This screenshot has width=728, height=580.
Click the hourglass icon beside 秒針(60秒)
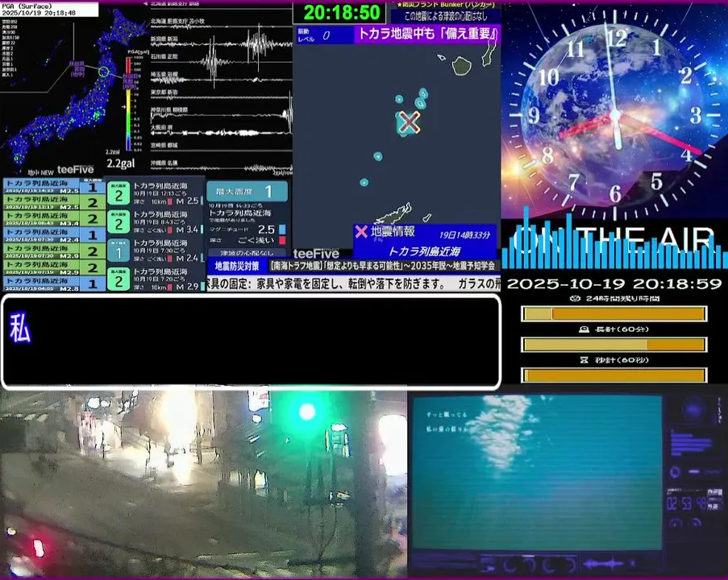(584, 359)
